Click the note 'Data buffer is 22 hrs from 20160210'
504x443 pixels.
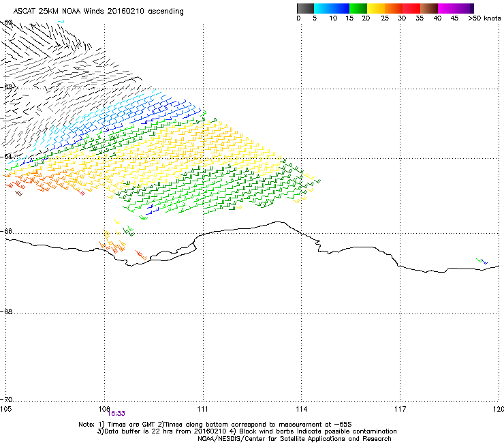pos(165,431)
